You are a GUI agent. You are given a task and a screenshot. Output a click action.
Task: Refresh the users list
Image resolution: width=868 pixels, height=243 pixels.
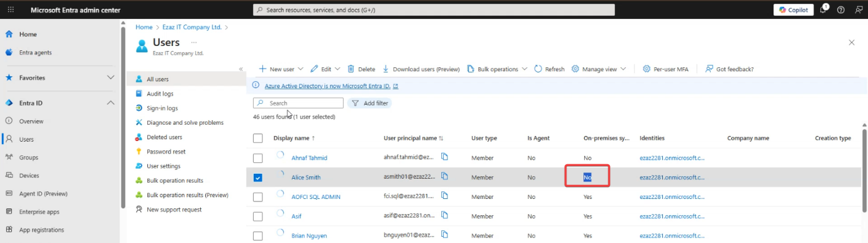pos(550,69)
